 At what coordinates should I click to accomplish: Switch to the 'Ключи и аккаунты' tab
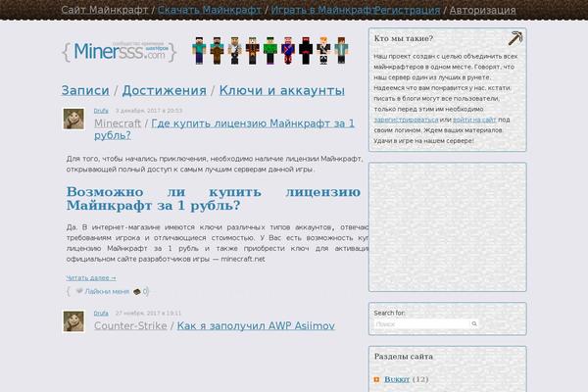click(281, 90)
